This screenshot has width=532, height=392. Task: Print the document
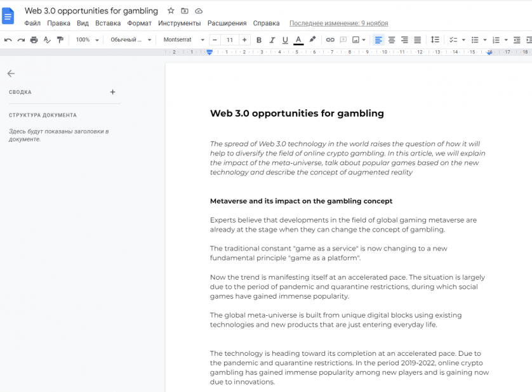[x=34, y=40]
